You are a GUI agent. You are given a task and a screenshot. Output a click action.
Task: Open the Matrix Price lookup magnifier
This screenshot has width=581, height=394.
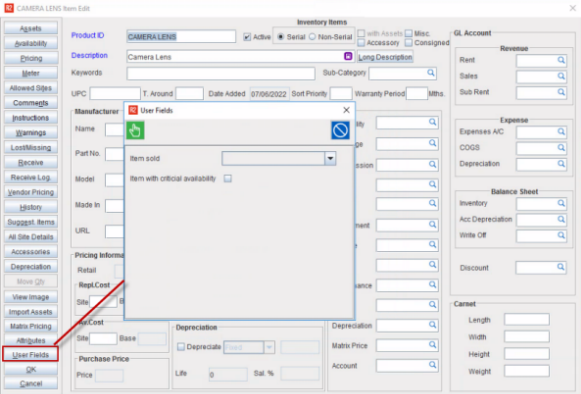pos(432,345)
